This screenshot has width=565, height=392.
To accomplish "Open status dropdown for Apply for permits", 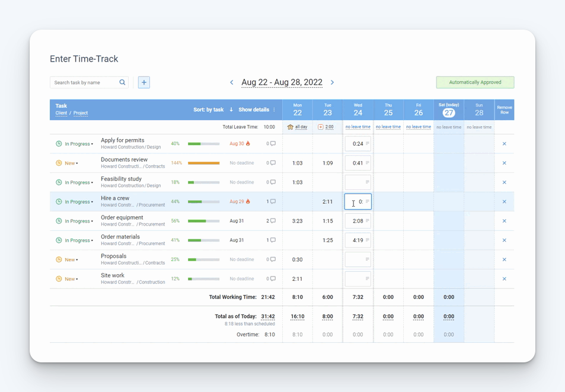I will pyautogui.click(x=78, y=144).
